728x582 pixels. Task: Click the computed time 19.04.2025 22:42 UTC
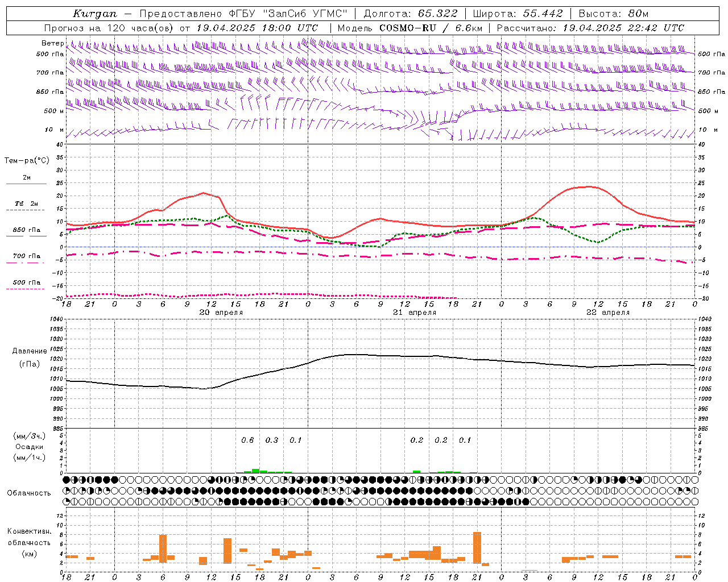(623, 28)
